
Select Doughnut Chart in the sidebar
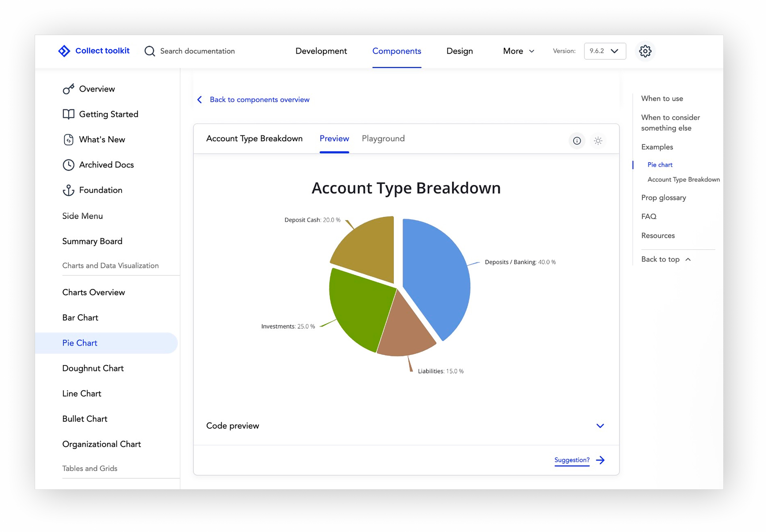click(93, 368)
